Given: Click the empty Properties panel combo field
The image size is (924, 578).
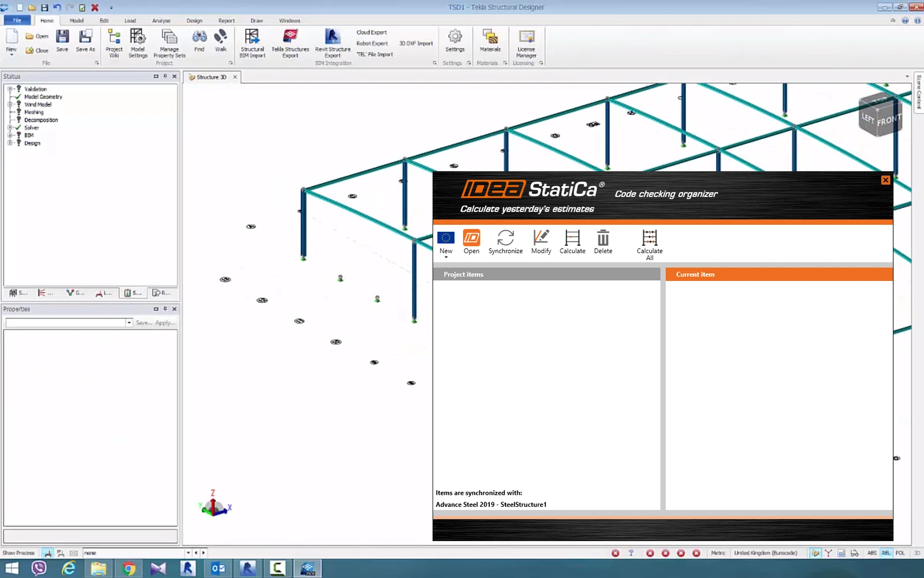Looking at the screenshot, I should [x=65, y=323].
